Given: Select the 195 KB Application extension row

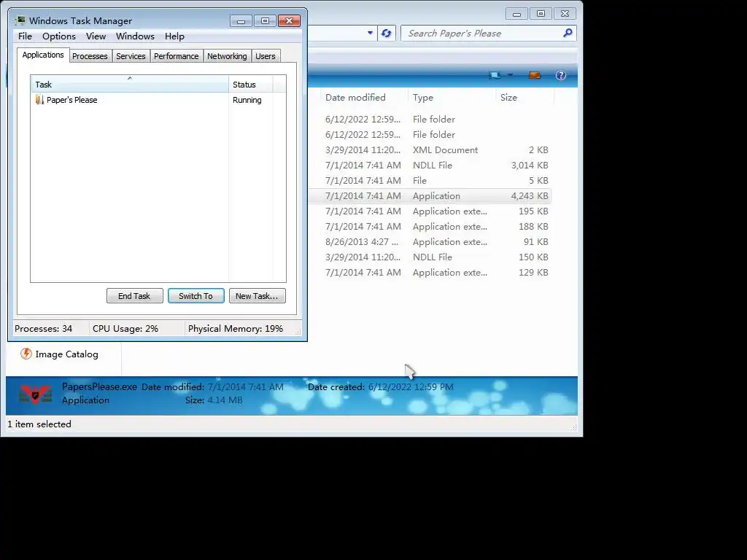Looking at the screenshot, I should (x=430, y=211).
